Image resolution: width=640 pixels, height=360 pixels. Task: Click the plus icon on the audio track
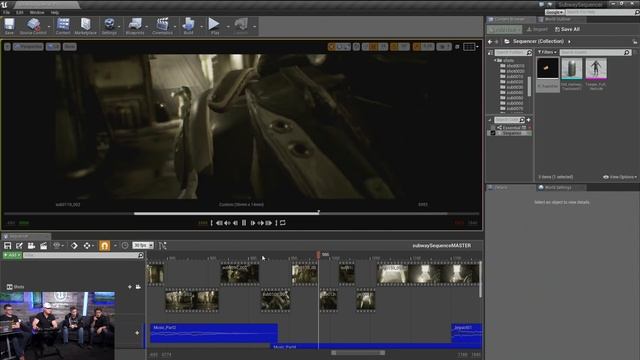(x=137, y=333)
